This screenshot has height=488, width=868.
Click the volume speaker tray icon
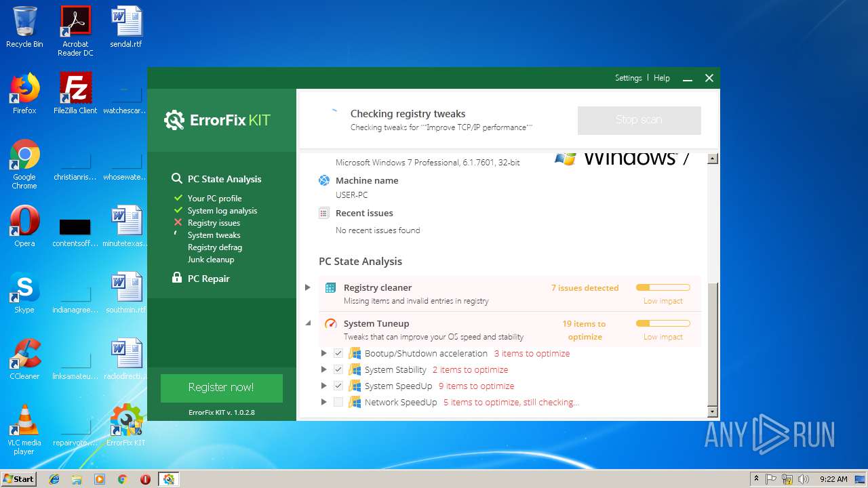(804, 479)
